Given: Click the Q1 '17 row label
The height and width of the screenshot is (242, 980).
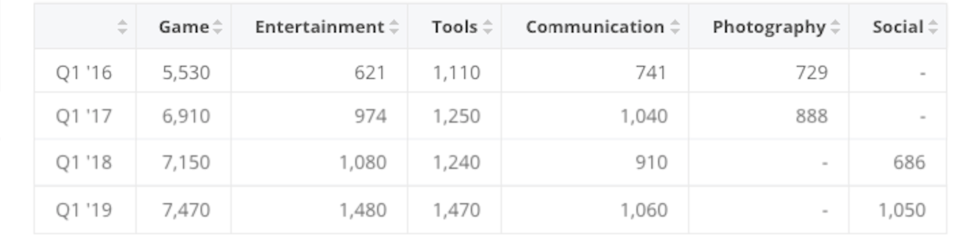Looking at the screenshot, I should tap(84, 116).
